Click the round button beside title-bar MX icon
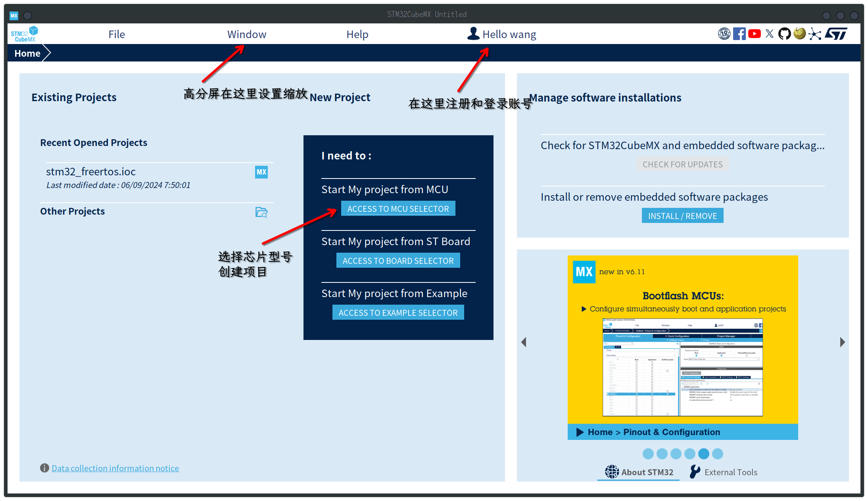 [27, 15]
